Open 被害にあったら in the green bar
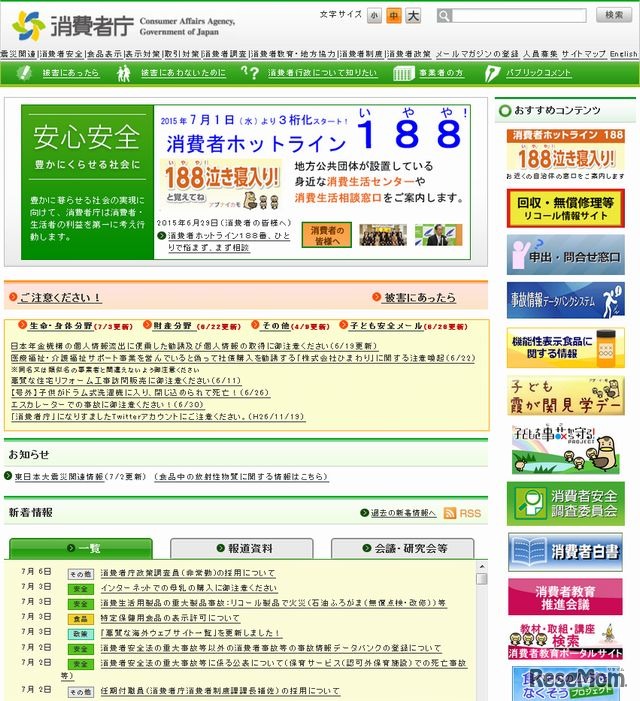Viewport: 640px width, 701px height. click(71, 73)
